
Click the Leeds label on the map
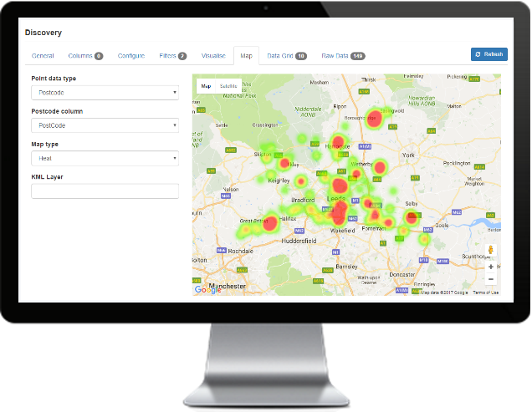pyautogui.click(x=336, y=199)
